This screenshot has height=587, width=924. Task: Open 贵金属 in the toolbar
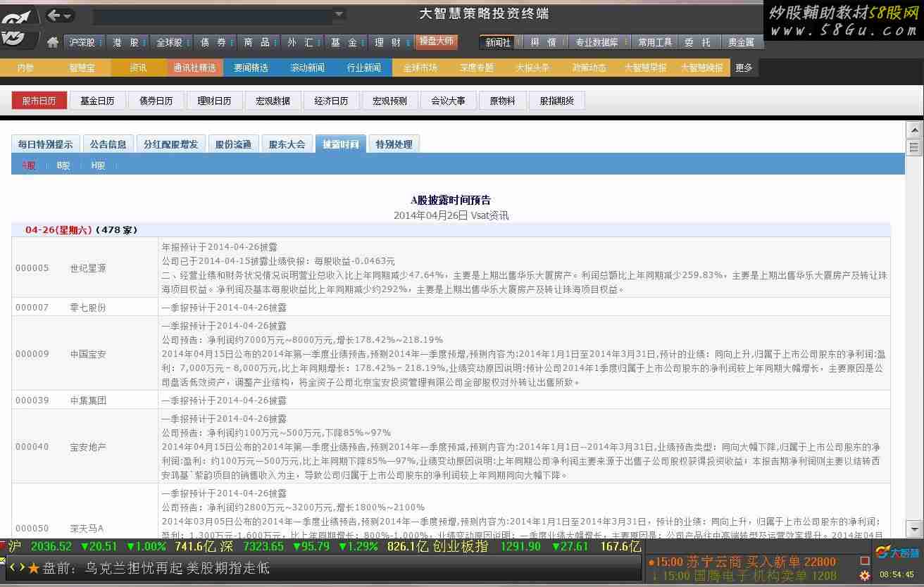click(742, 42)
